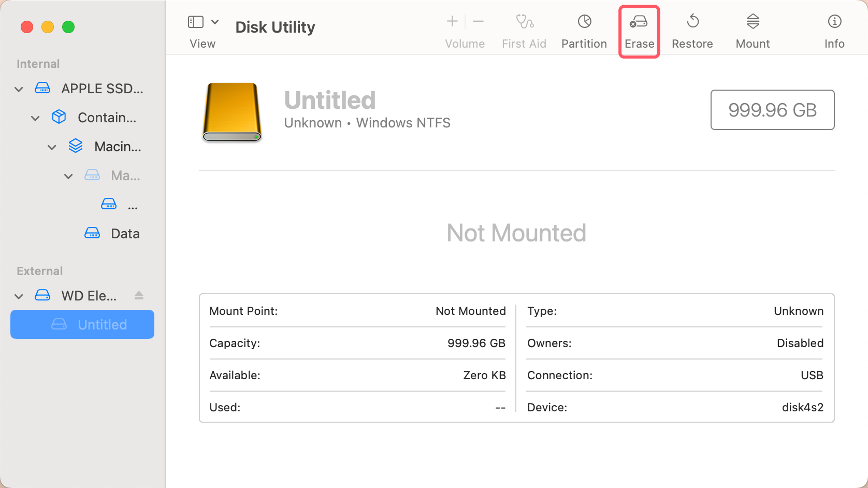
Task: Add a volume with the plus icon
Action: click(451, 22)
